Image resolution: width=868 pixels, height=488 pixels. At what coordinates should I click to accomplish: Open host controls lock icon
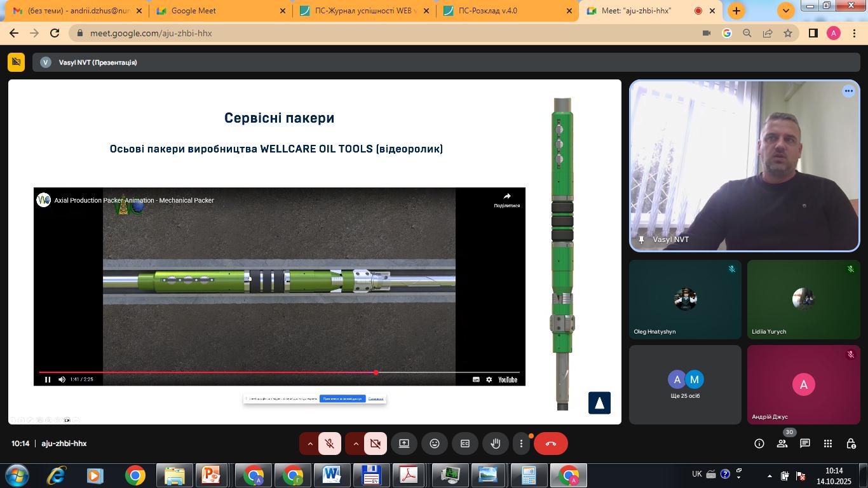851,444
